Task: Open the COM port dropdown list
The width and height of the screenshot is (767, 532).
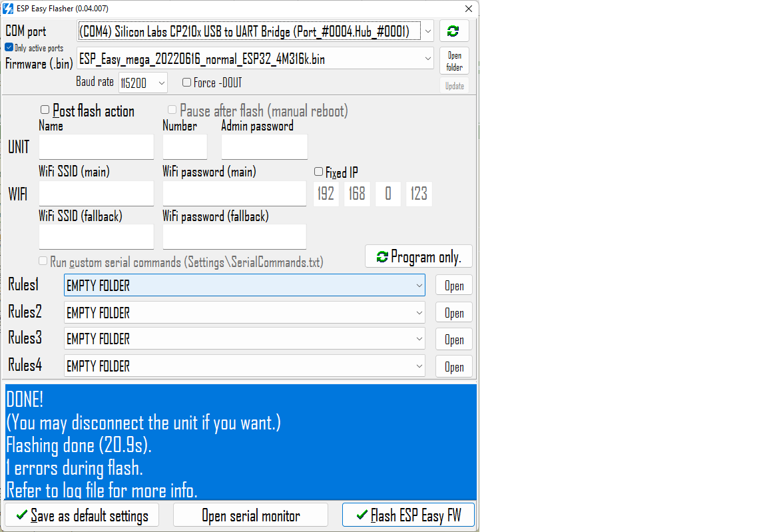Action: pos(427,31)
